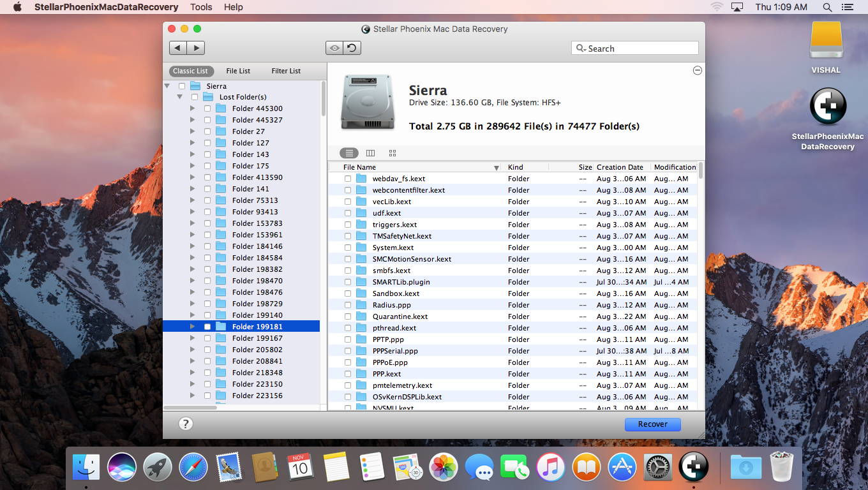Open Messages app in dock
The width and height of the screenshot is (868, 490).
(479, 468)
